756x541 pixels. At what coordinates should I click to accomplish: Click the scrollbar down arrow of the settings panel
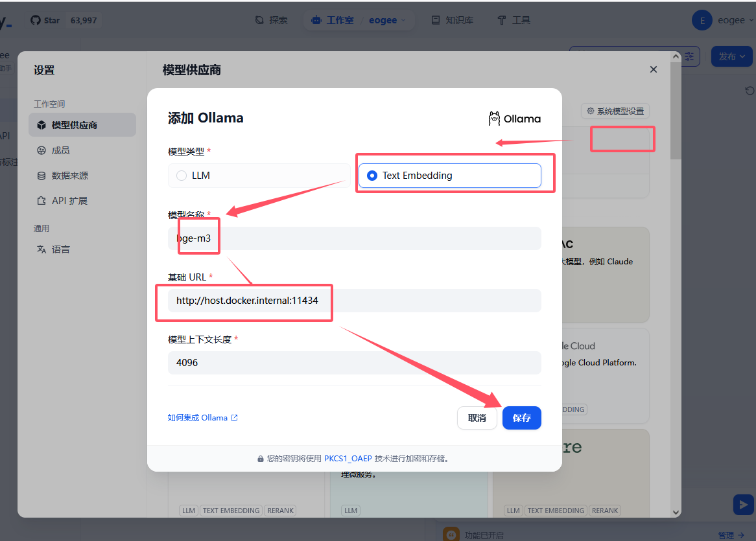tap(676, 512)
